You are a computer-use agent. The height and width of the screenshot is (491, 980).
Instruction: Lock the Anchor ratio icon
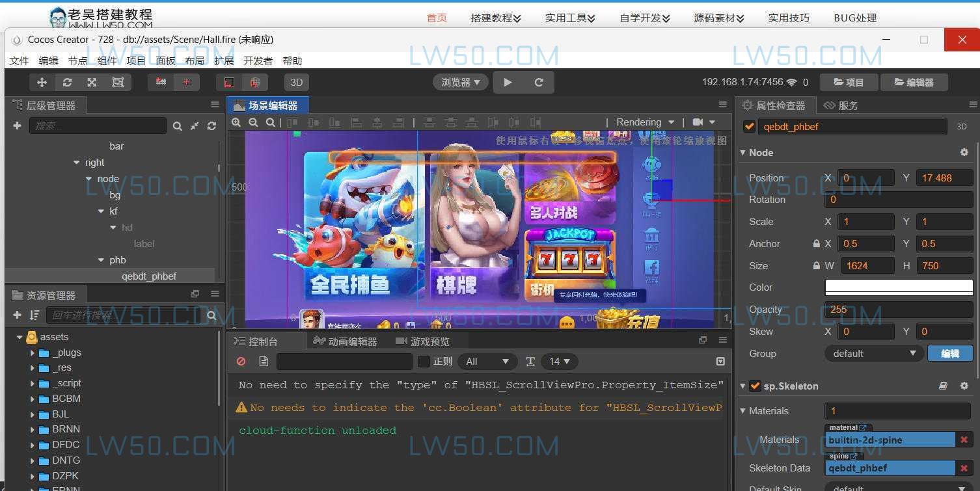[x=816, y=244]
